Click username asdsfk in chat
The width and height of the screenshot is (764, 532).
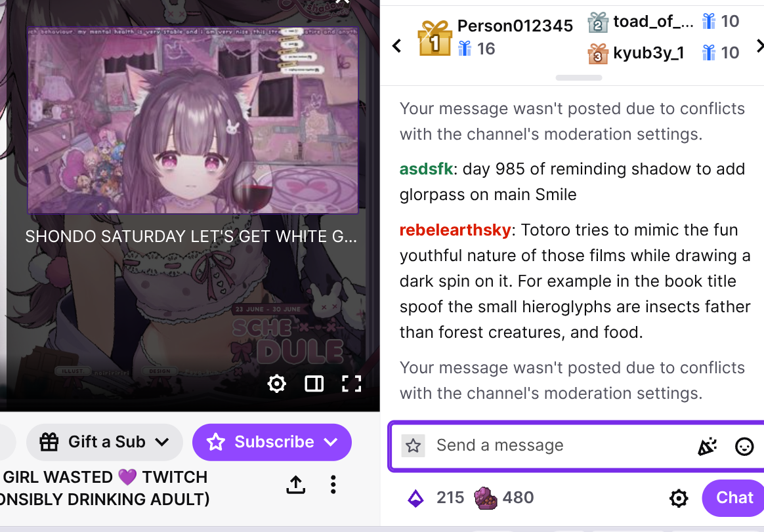pos(427,169)
